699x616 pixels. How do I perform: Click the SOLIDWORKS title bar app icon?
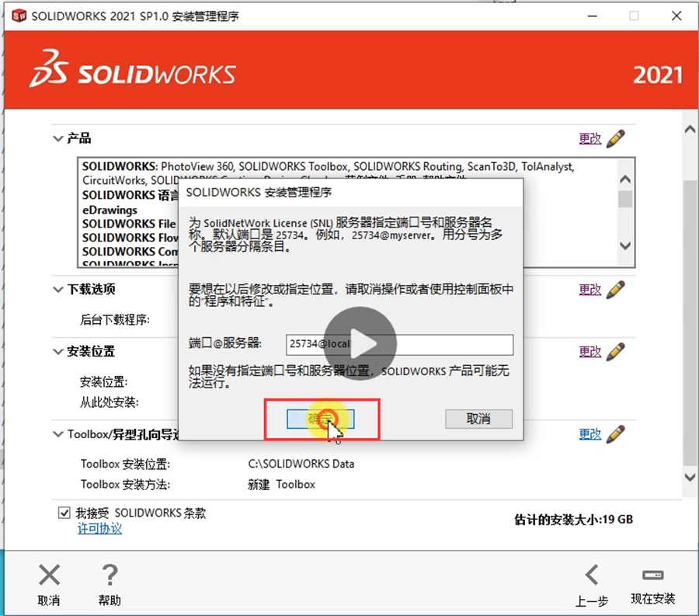[19, 16]
